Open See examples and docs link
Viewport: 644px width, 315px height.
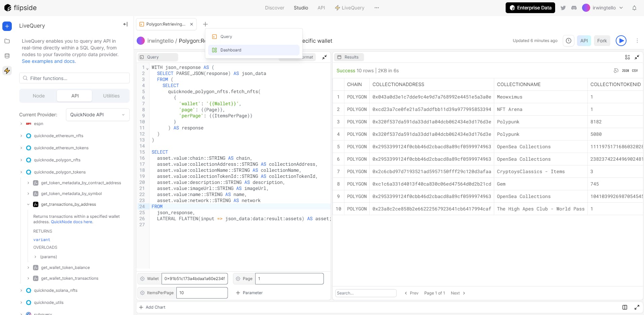tap(49, 61)
